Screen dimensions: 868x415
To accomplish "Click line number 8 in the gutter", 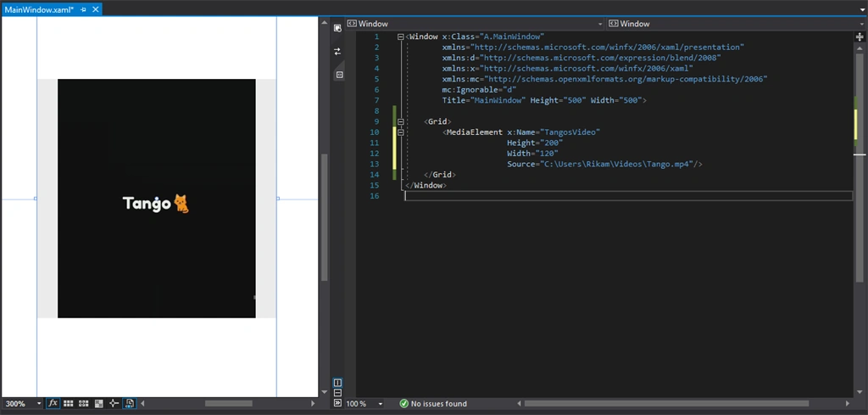I will [376, 111].
